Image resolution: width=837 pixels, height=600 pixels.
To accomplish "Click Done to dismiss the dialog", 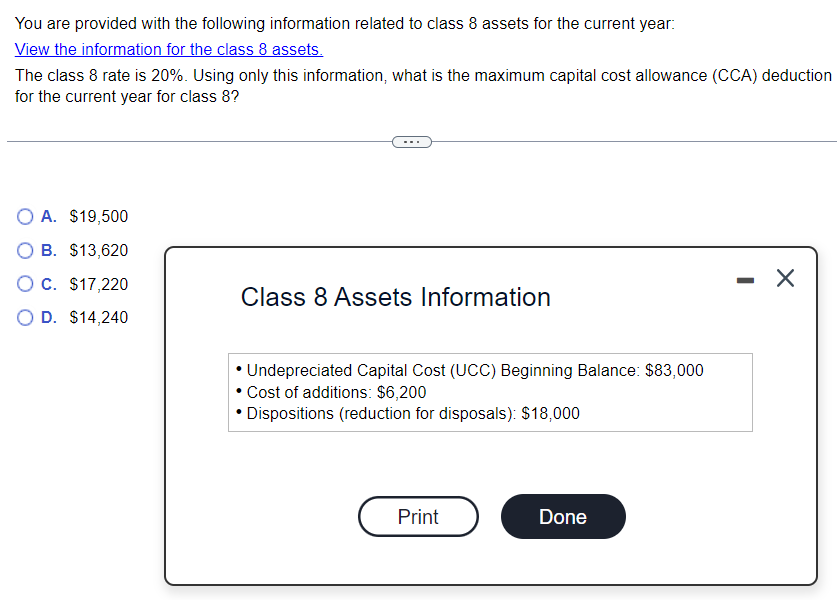I will (562, 516).
